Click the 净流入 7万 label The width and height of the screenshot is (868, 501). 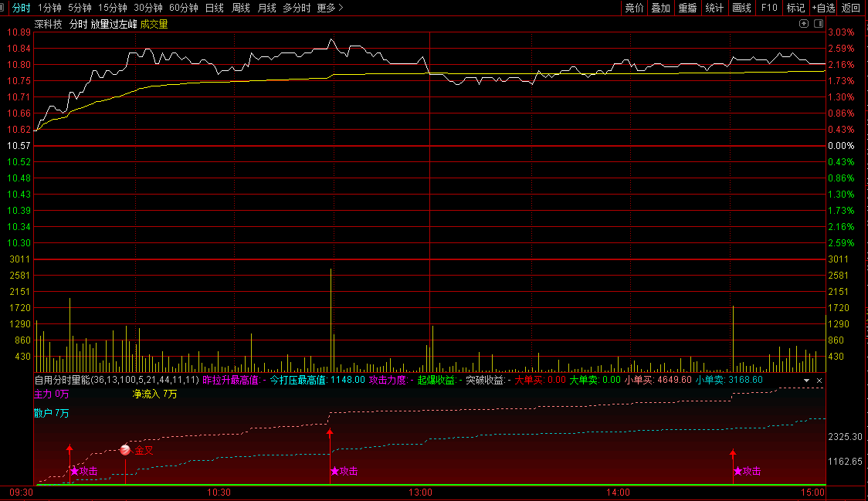click(154, 394)
